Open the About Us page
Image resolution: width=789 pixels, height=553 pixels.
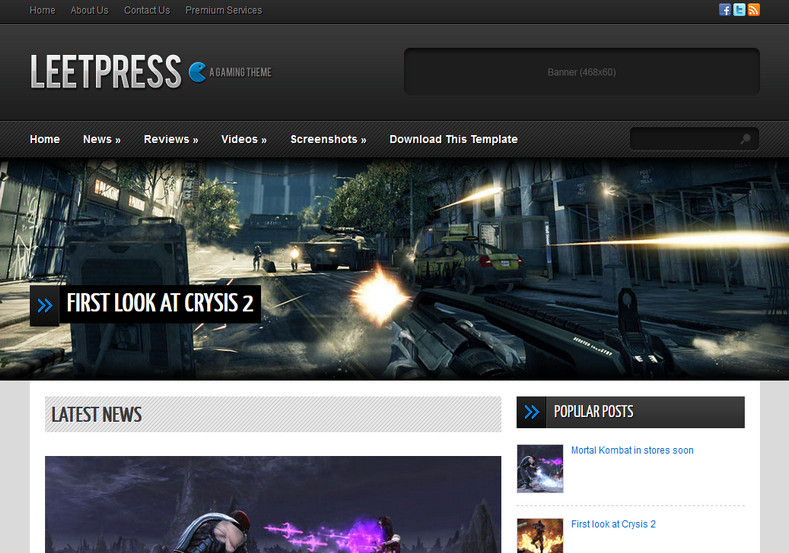90,10
